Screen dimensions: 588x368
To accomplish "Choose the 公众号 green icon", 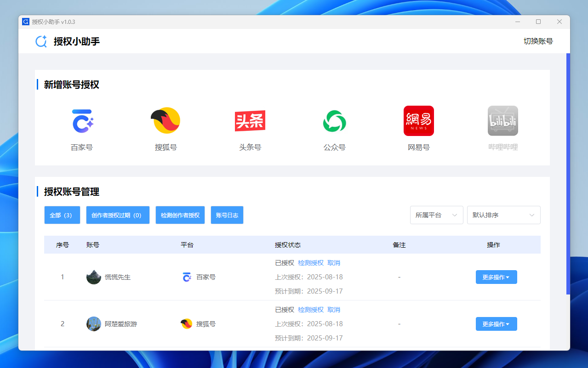I will 334,121.
